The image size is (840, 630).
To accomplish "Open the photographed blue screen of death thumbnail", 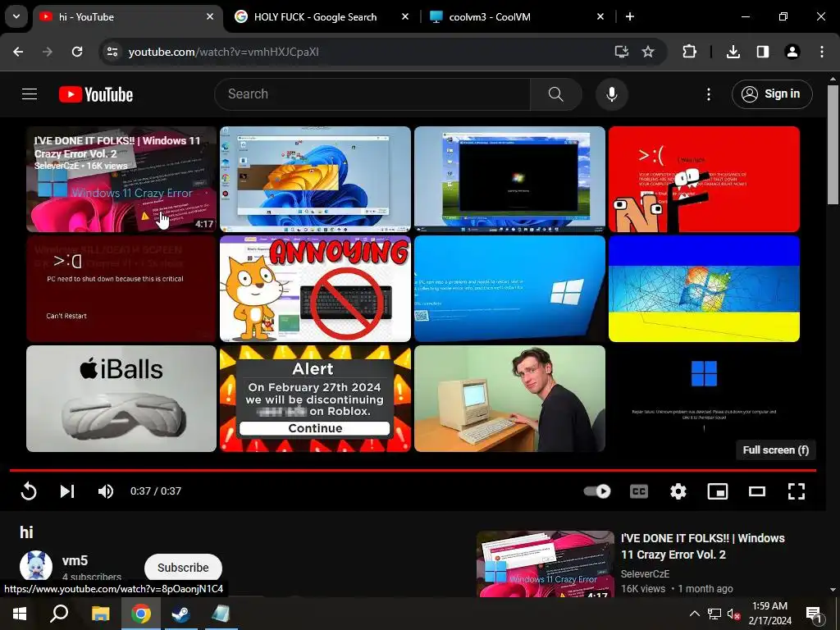I will coord(509,289).
